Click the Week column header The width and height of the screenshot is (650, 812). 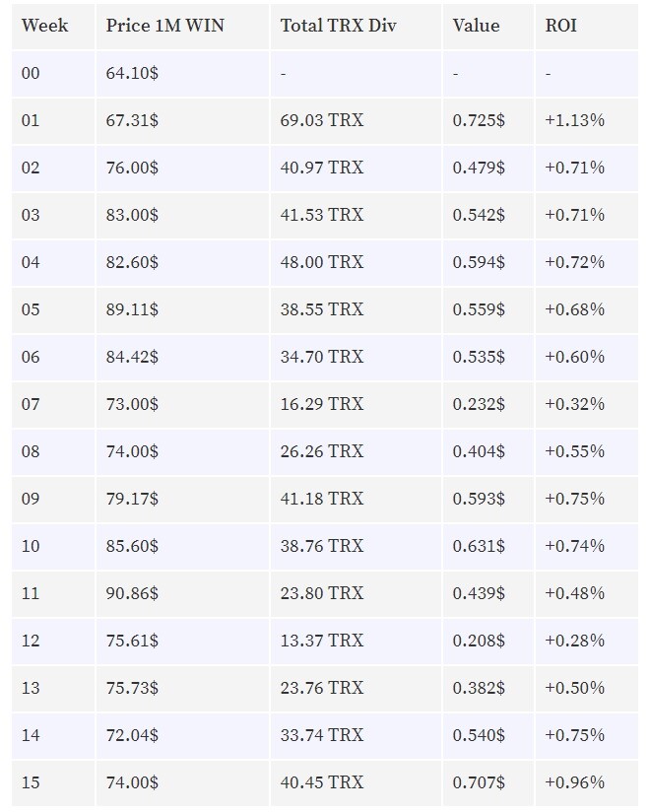[44, 26]
